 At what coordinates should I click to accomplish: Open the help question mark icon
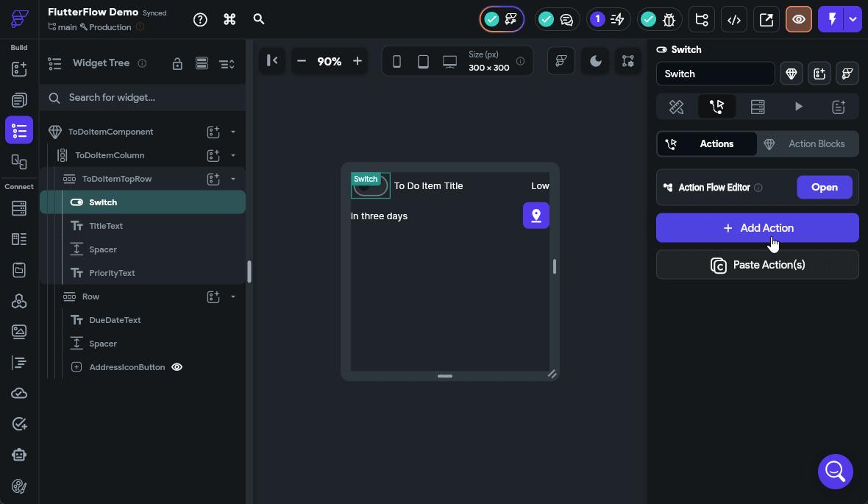coord(200,19)
